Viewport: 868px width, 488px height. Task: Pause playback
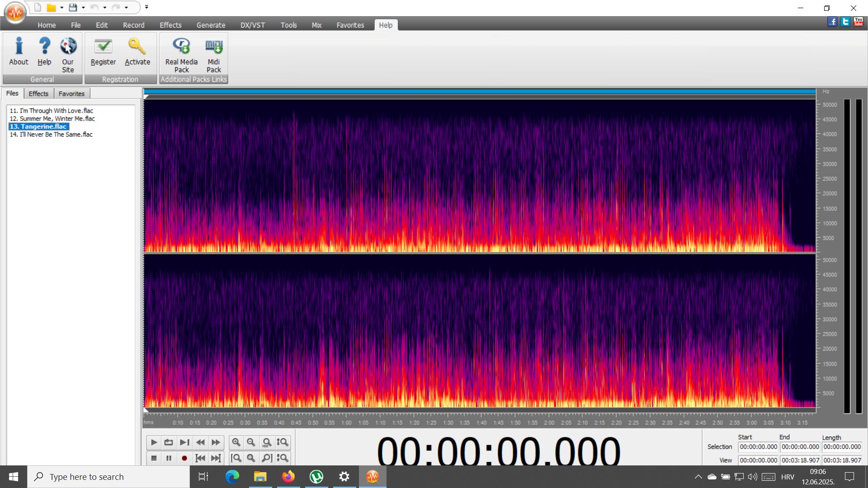pos(169,458)
